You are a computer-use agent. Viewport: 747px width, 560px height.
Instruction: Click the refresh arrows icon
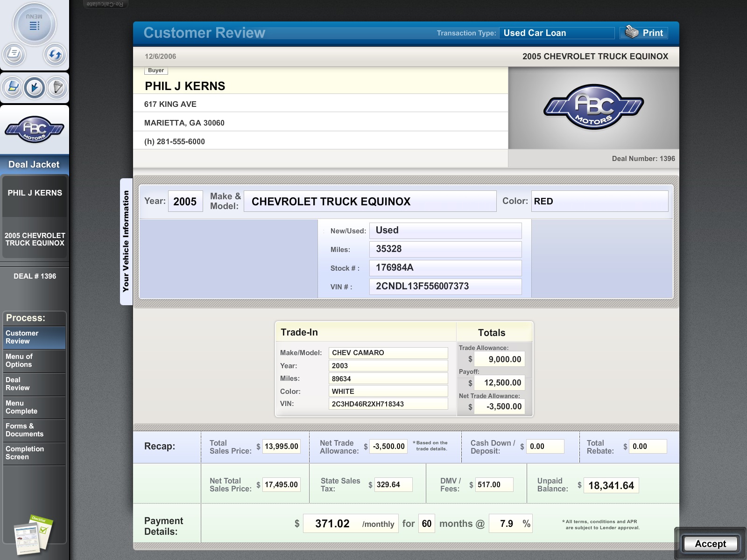(55, 54)
